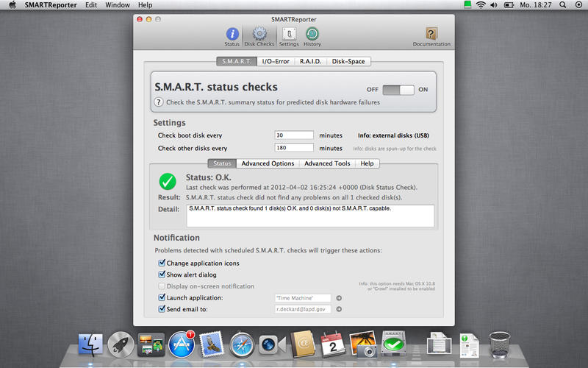This screenshot has height=368, width=588.
Task: Click the Wi-Fi status icon in menu bar
Action: 481,5
